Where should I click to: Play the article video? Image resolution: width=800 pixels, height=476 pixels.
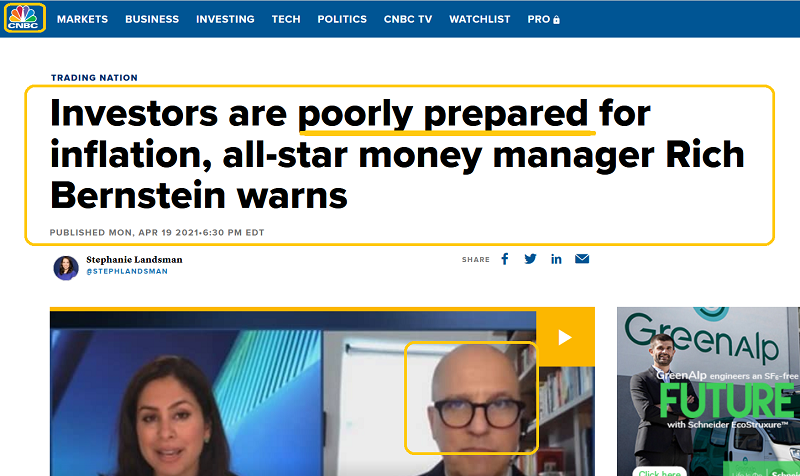tap(565, 337)
